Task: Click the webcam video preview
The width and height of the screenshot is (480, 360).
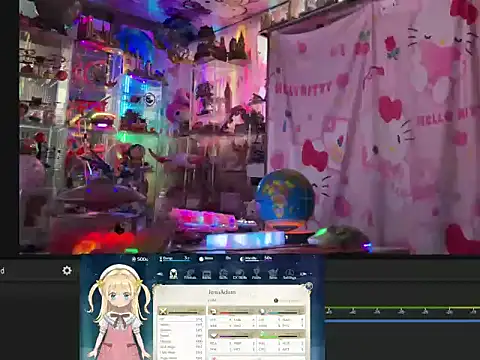Action: click(x=249, y=127)
